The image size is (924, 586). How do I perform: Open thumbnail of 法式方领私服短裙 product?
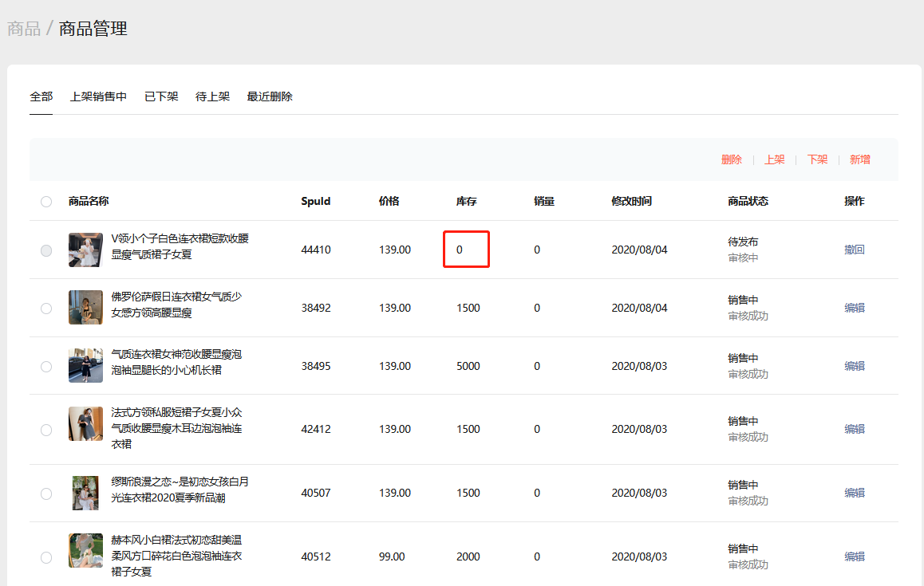(85, 423)
